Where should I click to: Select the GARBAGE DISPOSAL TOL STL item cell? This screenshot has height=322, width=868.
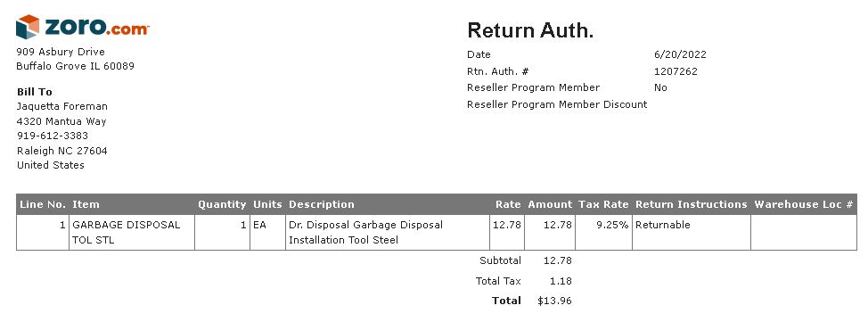(132, 233)
